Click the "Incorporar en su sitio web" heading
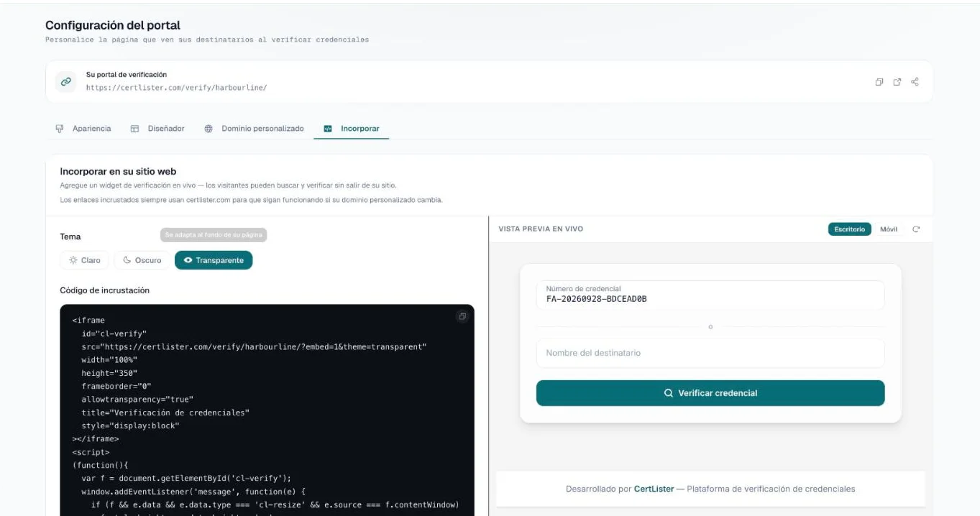Viewport: 980px width, 516px height. click(x=118, y=172)
